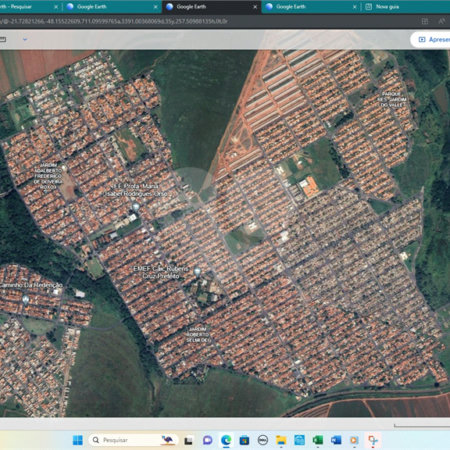Click the EMEF Cac. Rubens Cruz Prefeito pin
The image size is (450, 450).
(197, 272)
